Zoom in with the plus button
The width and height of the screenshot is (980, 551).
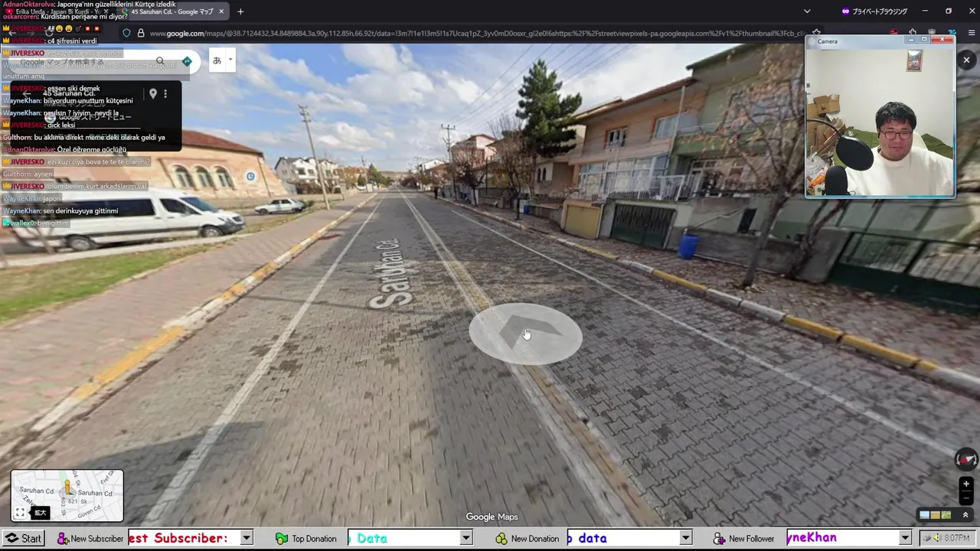click(966, 484)
